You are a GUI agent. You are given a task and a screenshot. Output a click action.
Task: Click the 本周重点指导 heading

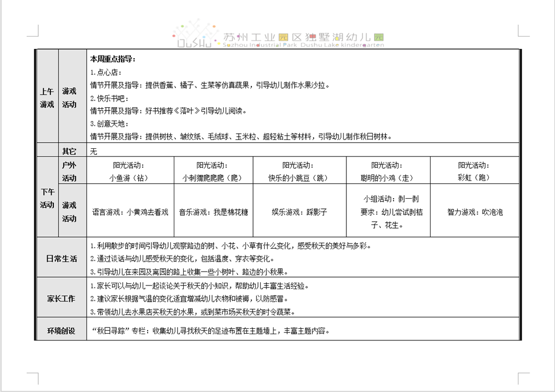(113, 59)
